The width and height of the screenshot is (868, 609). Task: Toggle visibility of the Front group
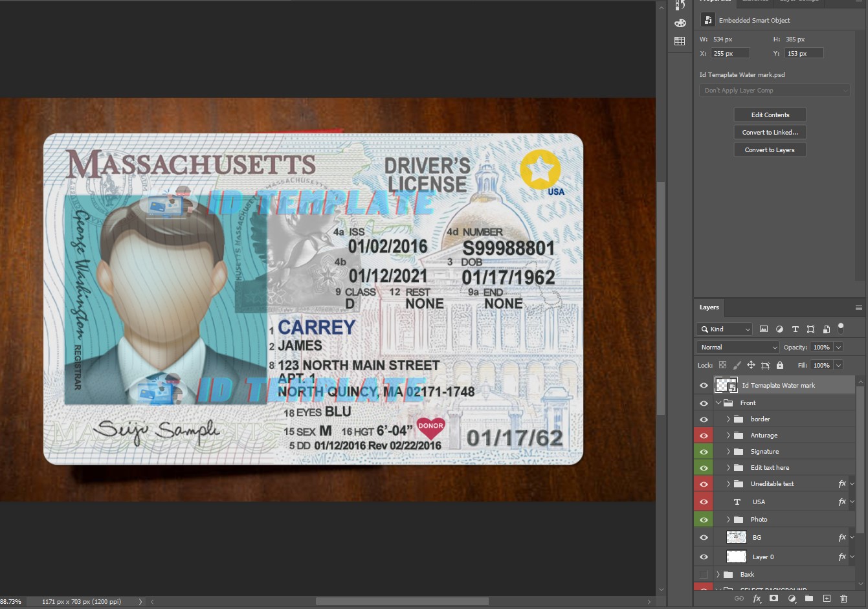[x=704, y=403]
